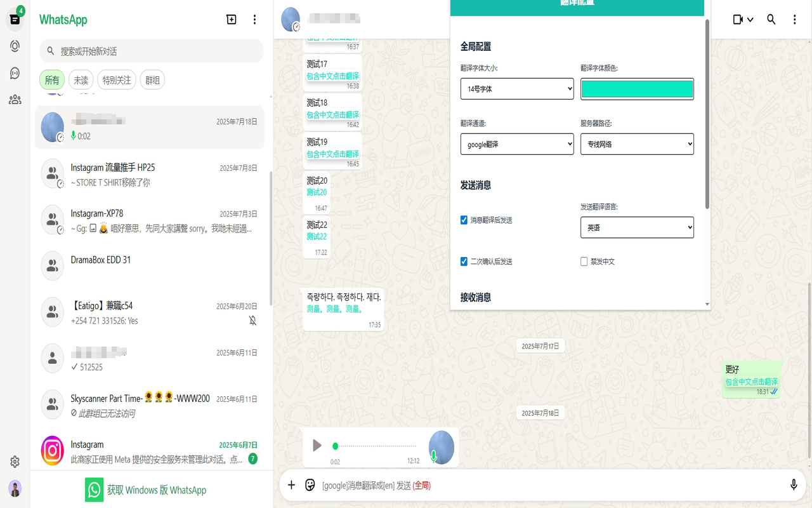Click 包含中文点击翻译 under 测试19
812x508 pixels.
tap(332, 154)
